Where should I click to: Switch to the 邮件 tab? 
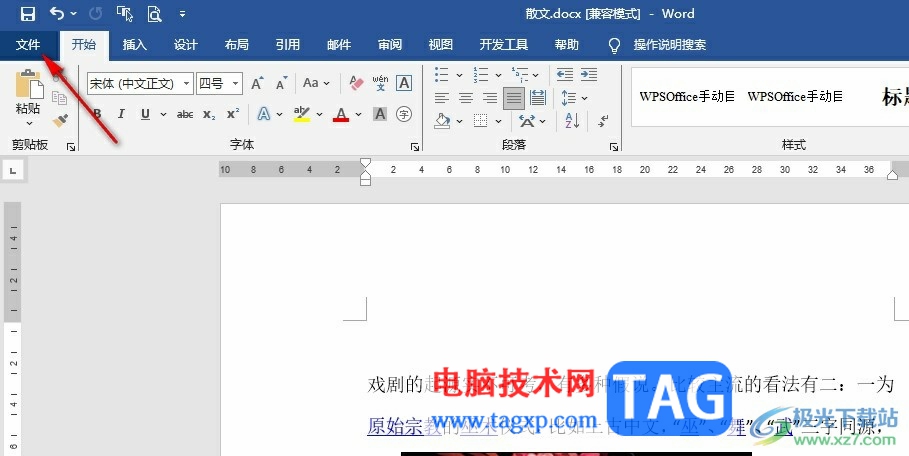pyautogui.click(x=339, y=45)
